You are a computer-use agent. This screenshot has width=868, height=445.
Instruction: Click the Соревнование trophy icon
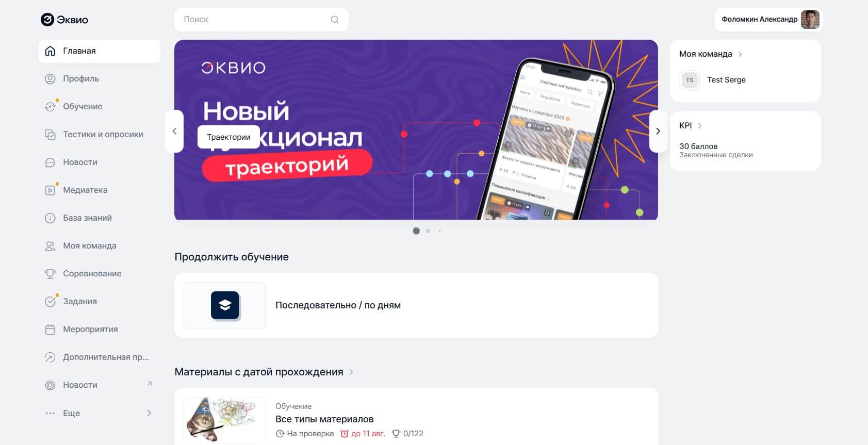50,274
